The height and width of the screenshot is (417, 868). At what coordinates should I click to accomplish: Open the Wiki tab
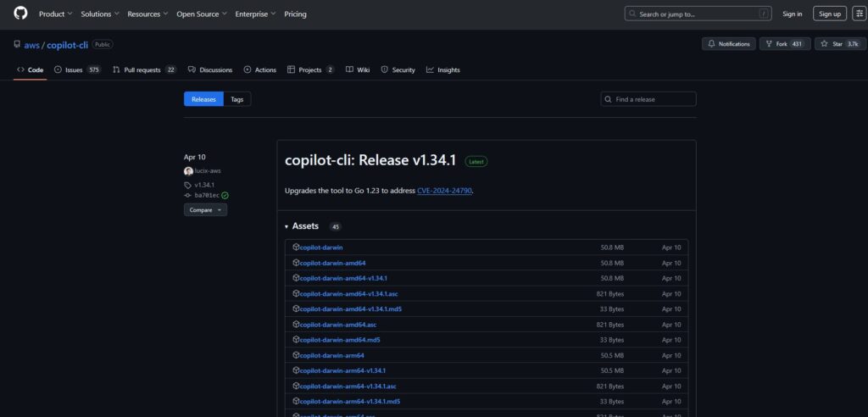358,69
